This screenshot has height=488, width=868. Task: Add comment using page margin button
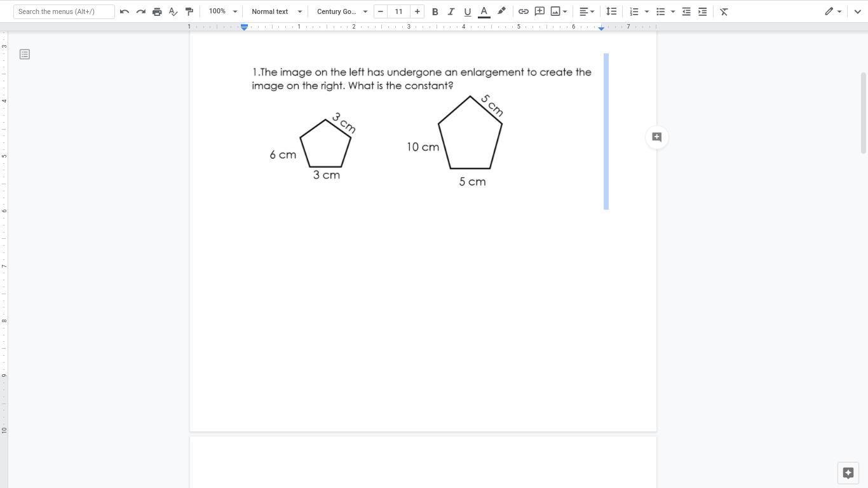click(656, 137)
